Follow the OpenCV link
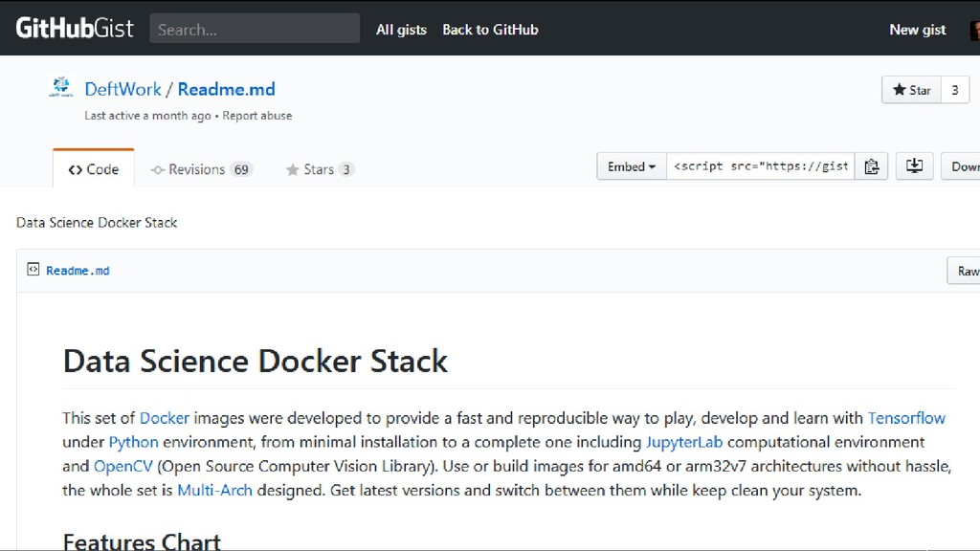The height and width of the screenshot is (551, 980). pos(123,467)
